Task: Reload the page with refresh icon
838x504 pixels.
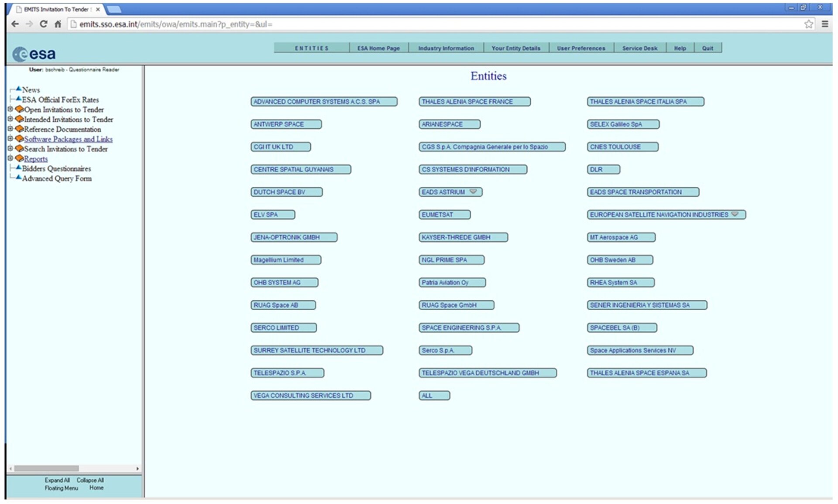Action: 43,24
